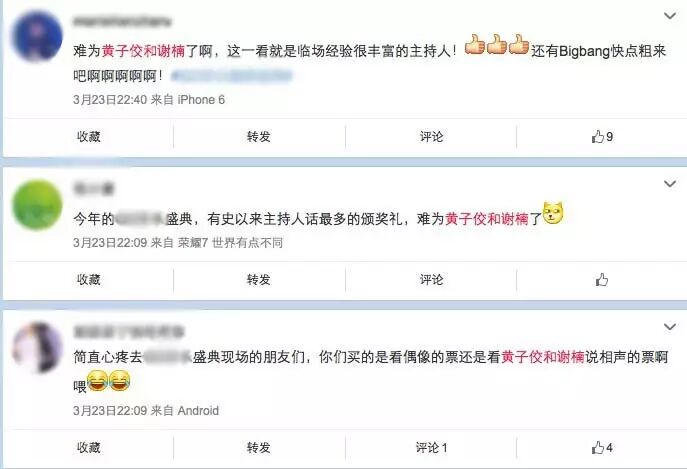Viewport: 687px width, 469px height.
Task: Open the blue profile avatar of first post
Action: pos(37,36)
